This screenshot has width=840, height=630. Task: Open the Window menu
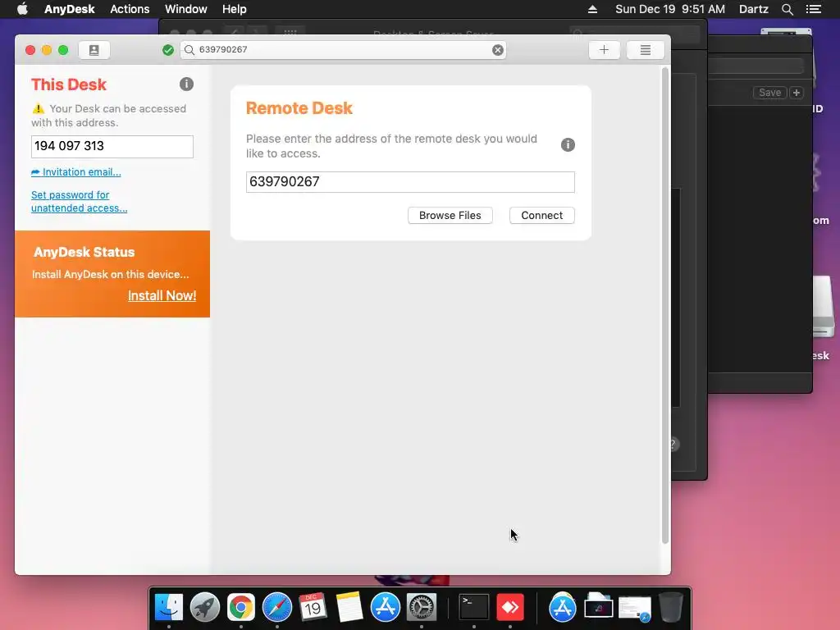tap(186, 9)
